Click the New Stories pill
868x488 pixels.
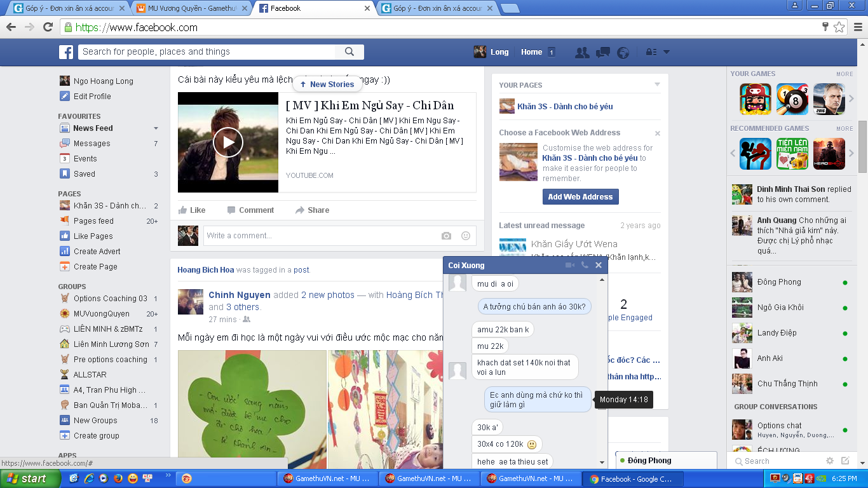327,84
